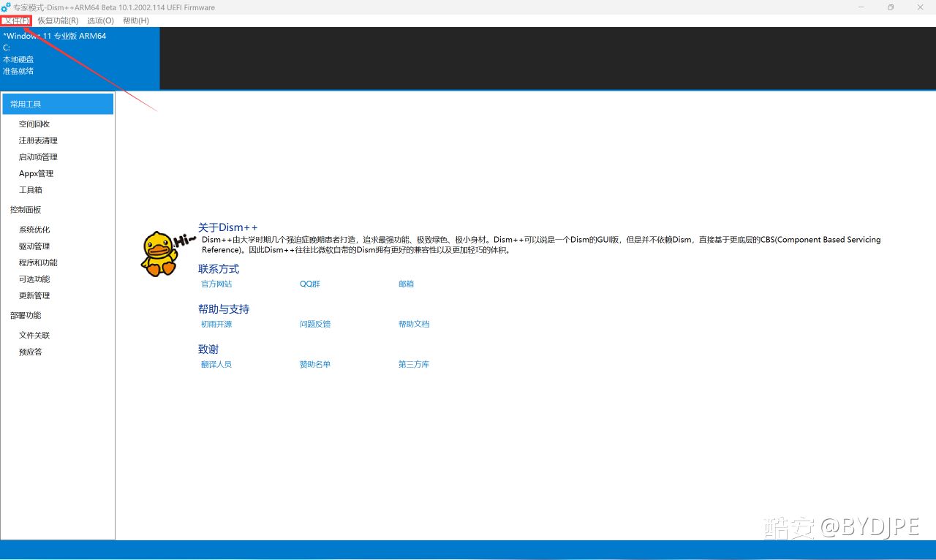Select 注册表清理 from the sidebar
936x560 pixels.
(38, 140)
